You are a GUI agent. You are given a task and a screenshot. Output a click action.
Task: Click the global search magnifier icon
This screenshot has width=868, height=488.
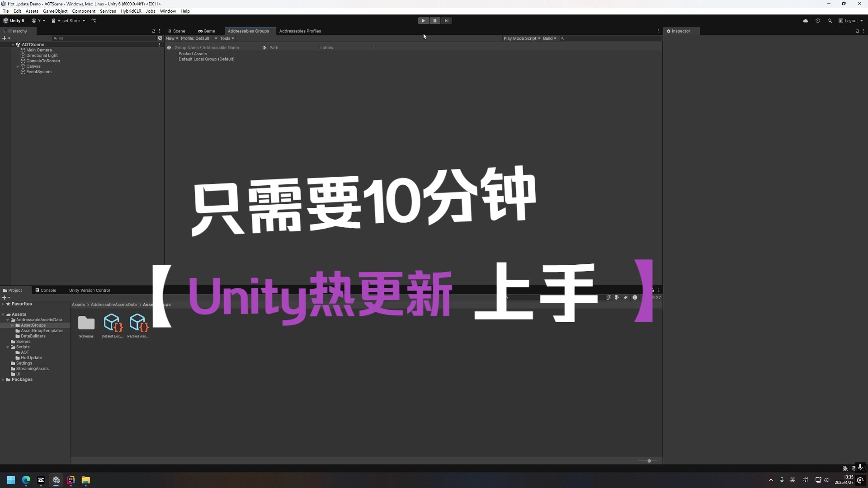click(x=830, y=21)
